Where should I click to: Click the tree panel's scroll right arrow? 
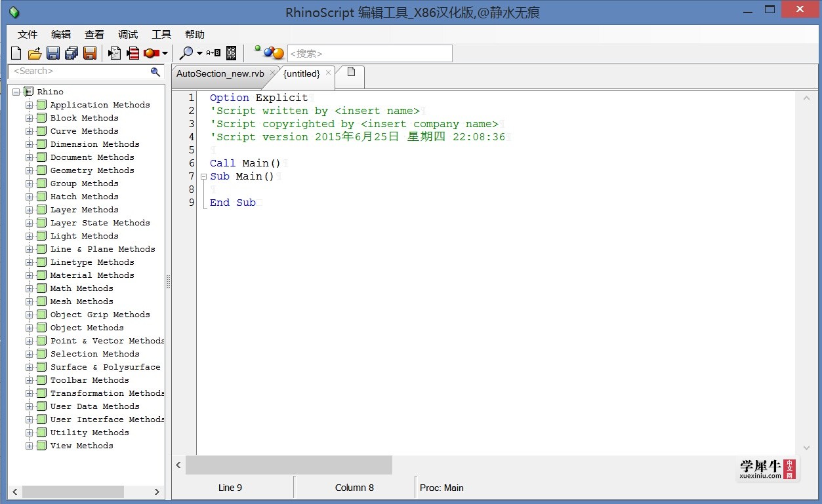157,492
